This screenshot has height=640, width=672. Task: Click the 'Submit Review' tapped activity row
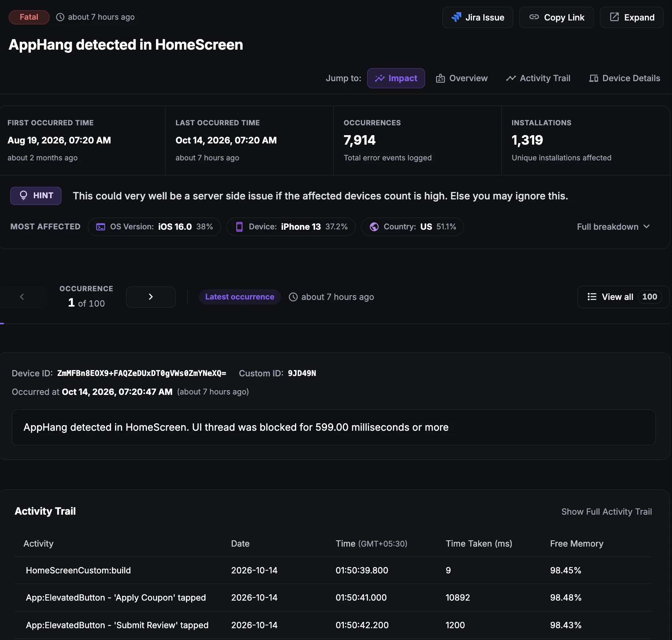coord(333,625)
